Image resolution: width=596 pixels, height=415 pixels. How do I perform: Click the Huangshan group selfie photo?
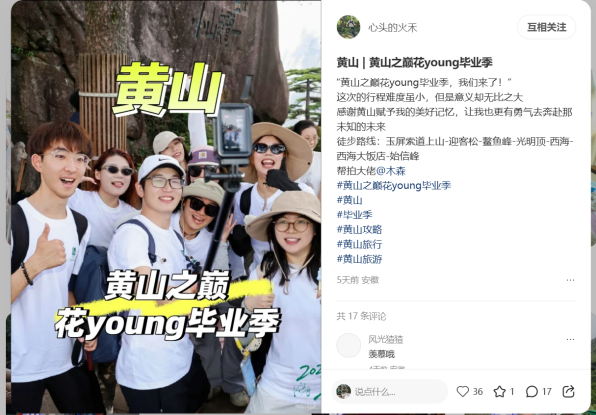point(166,207)
